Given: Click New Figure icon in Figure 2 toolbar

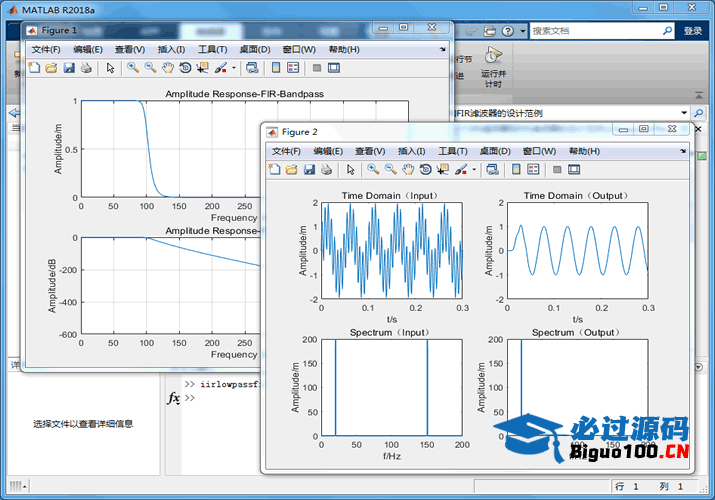Looking at the screenshot, I should pos(275,170).
